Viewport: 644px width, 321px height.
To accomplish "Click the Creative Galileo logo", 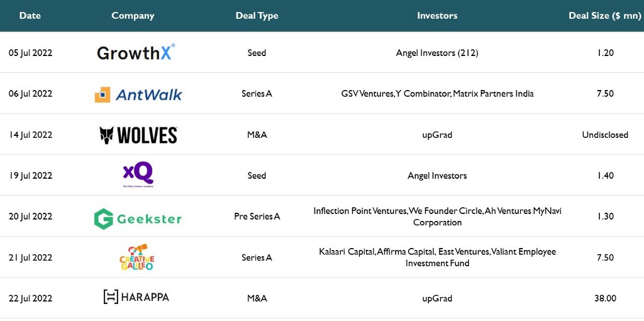I will [136, 257].
